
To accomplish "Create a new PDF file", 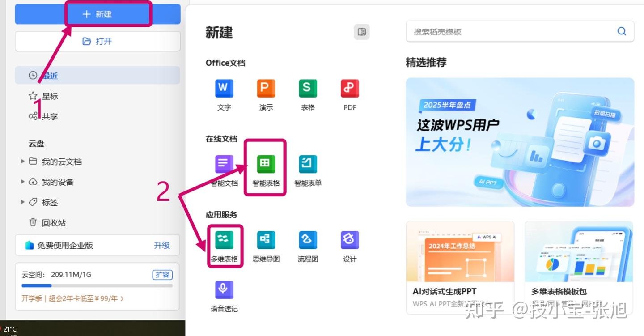I will [x=350, y=95].
